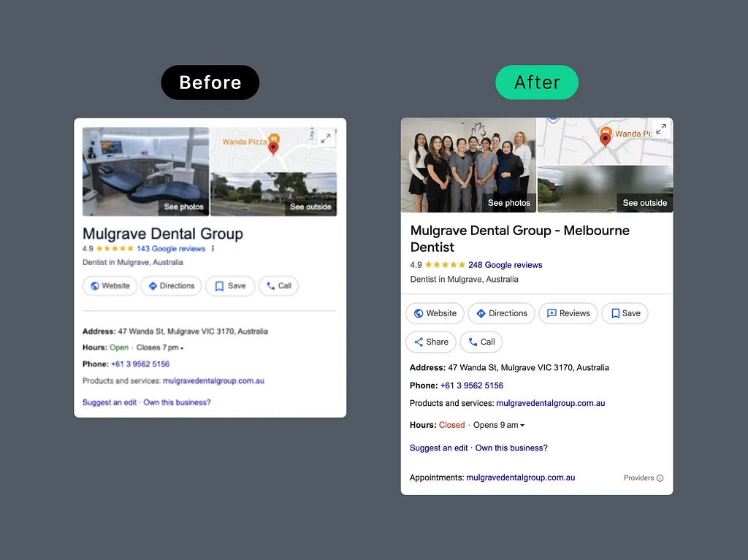Click 'See outside' in the After card
Viewport: 748px width, 560px height.
tap(644, 203)
